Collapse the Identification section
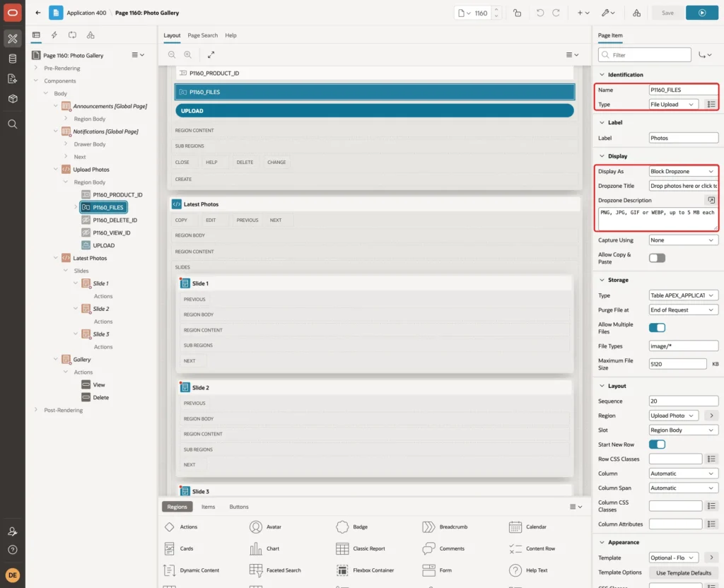 602,75
